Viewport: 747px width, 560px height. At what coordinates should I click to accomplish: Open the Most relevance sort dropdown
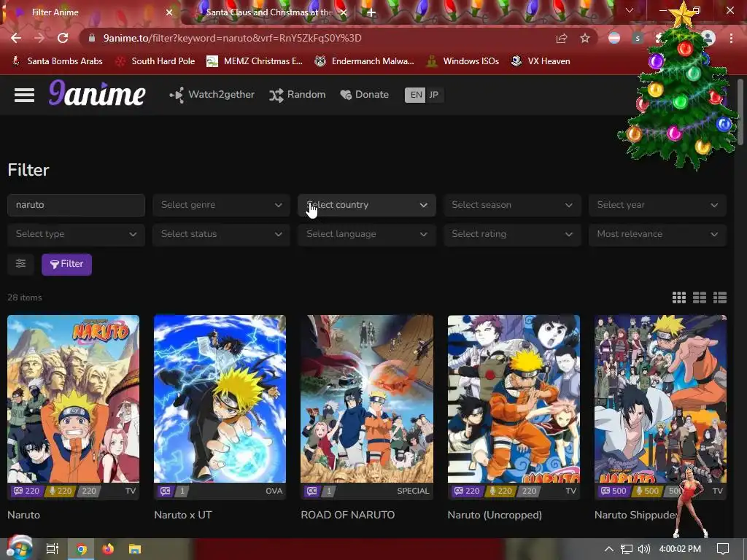[x=657, y=234]
